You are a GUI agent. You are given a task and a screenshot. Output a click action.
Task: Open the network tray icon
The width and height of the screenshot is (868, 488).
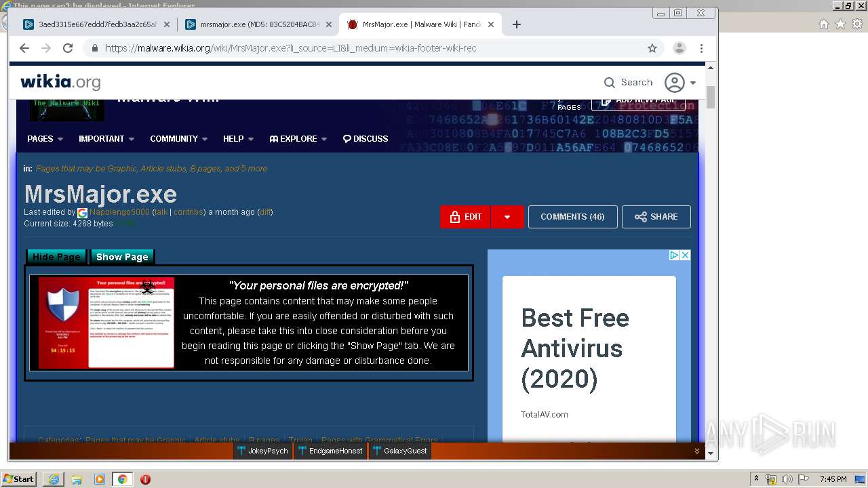point(771,479)
